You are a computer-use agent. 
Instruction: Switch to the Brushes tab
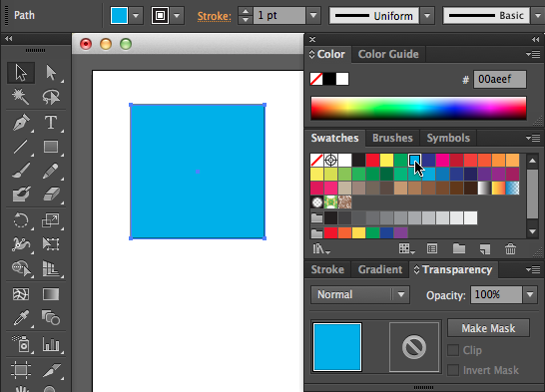point(392,138)
